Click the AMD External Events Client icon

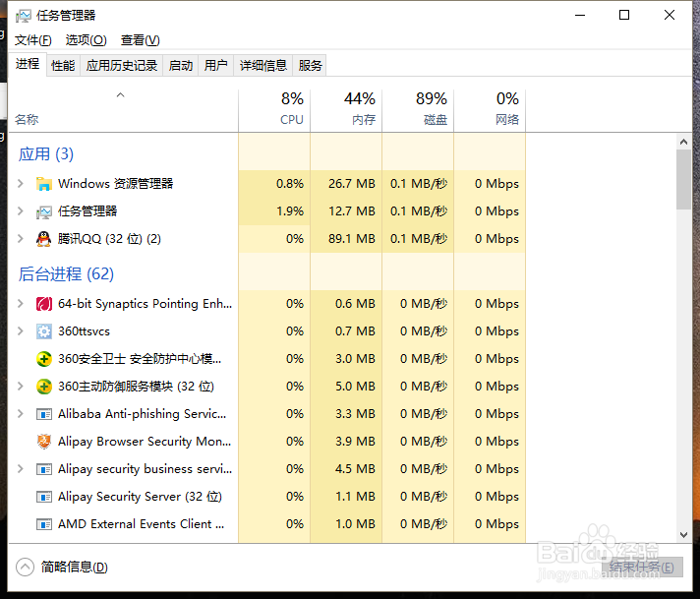[43, 524]
